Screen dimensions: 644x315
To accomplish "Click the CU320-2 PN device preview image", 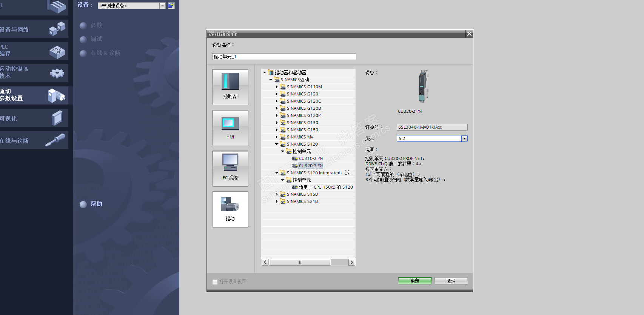I will (423, 86).
